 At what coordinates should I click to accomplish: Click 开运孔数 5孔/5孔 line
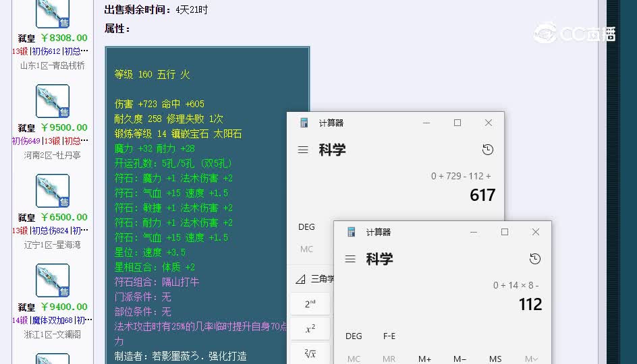tap(173, 163)
